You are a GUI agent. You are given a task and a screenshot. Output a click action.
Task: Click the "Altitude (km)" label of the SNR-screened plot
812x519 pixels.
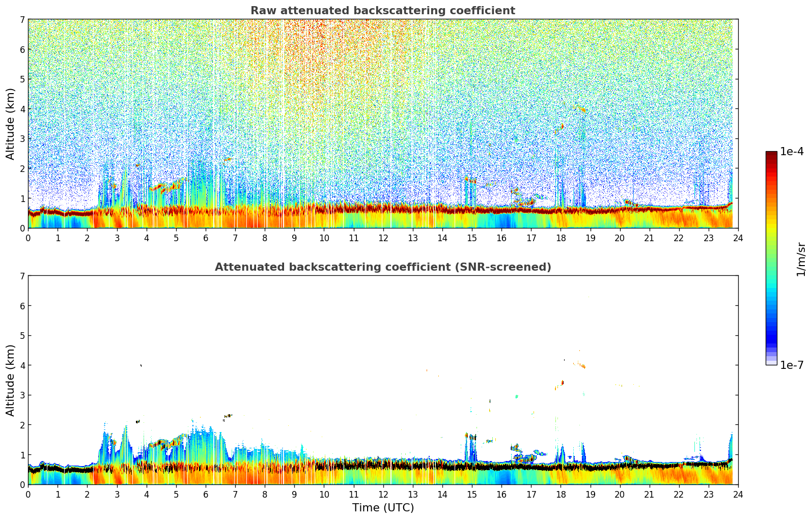[x=11, y=380]
